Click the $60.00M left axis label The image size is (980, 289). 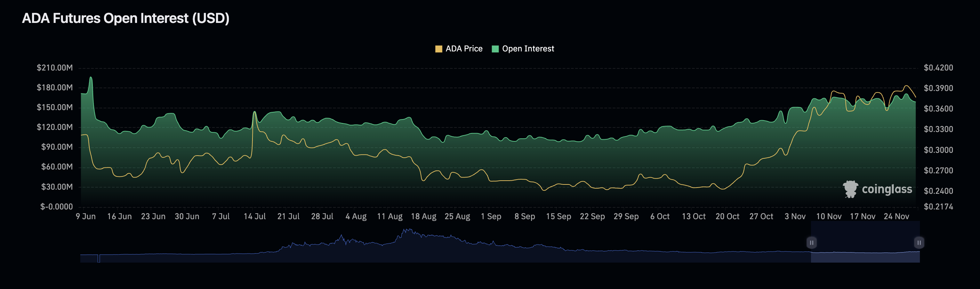click(x=57, y=167)
